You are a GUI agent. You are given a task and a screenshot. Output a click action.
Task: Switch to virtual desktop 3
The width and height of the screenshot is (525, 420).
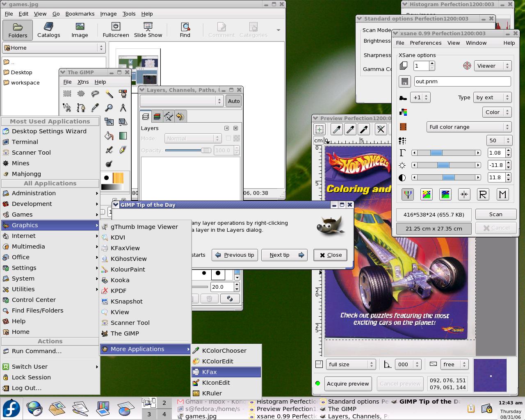149,414
